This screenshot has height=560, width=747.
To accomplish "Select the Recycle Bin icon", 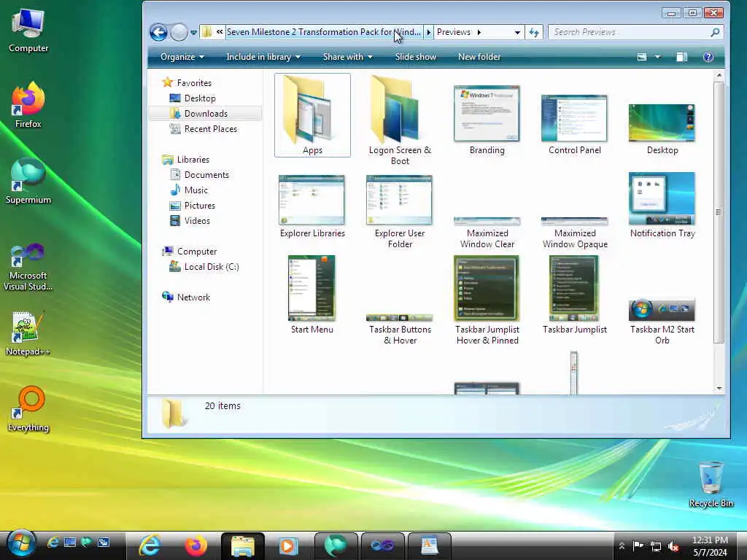I will pos(711,484).
